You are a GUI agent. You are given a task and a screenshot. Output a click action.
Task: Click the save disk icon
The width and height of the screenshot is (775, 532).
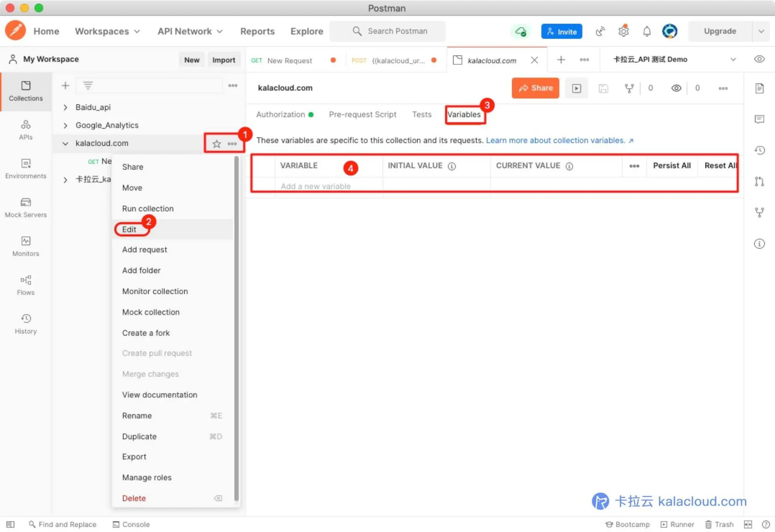click(603, 88)
